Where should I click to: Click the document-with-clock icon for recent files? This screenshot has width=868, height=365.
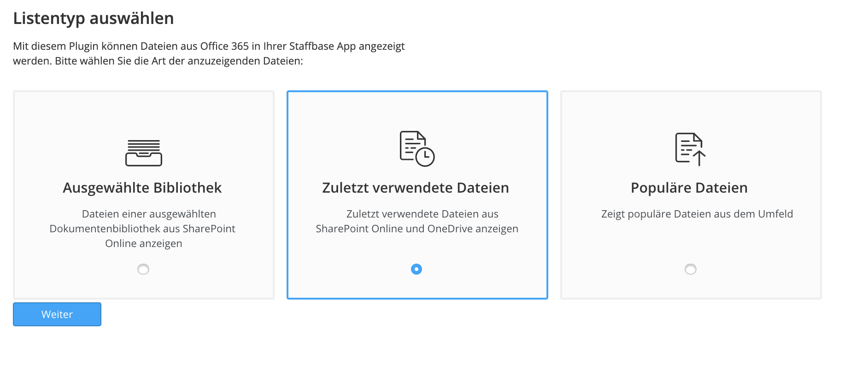pyautogui.click(x=417, y=148)
